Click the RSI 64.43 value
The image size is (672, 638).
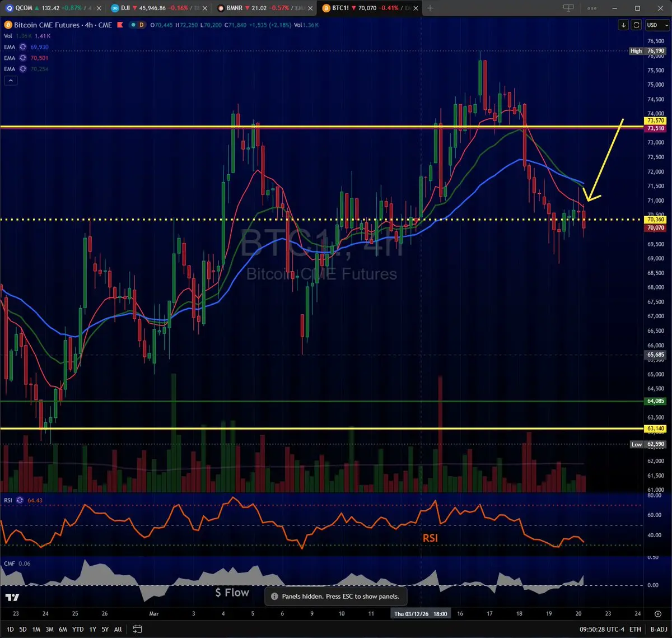35,500
